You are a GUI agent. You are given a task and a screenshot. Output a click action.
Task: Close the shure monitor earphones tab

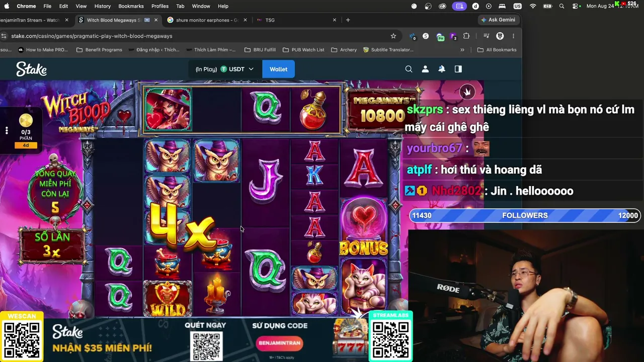click(245, 20)
